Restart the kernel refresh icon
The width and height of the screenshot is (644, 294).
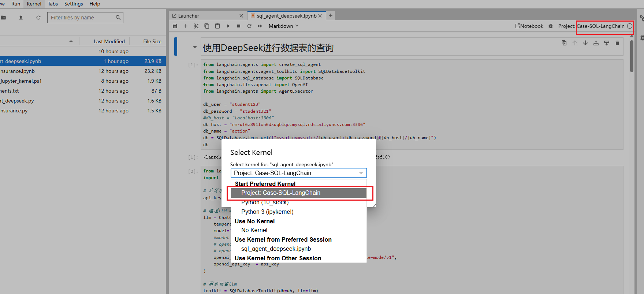(x=249, y=26)
